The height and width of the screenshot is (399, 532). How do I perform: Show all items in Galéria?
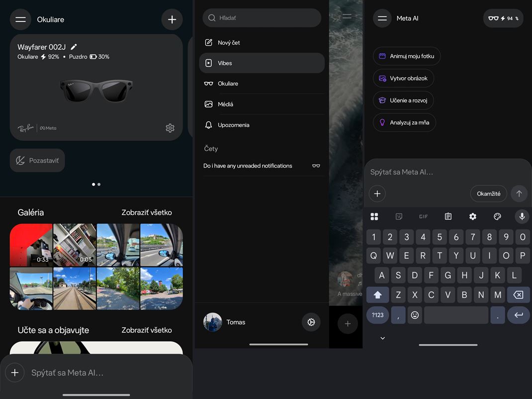click(x=147, y=212)
